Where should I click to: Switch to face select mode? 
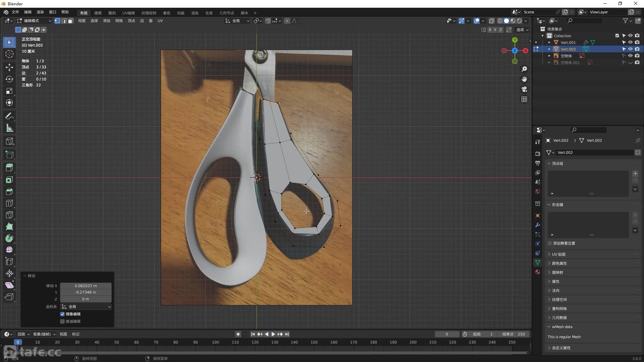pyautogui.click(x=70, y=21)
